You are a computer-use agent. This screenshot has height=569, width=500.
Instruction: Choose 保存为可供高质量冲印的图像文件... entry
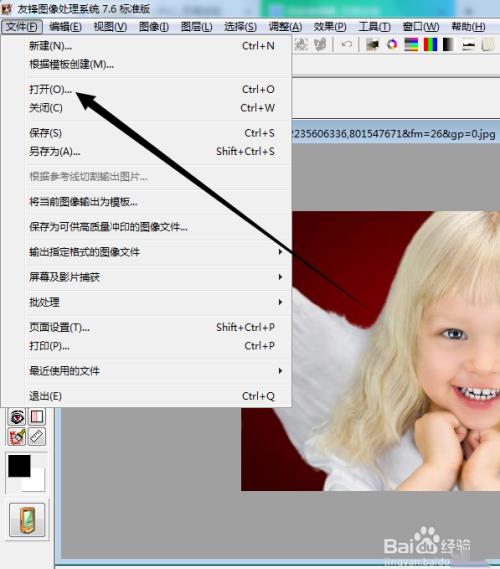[159, 227]
